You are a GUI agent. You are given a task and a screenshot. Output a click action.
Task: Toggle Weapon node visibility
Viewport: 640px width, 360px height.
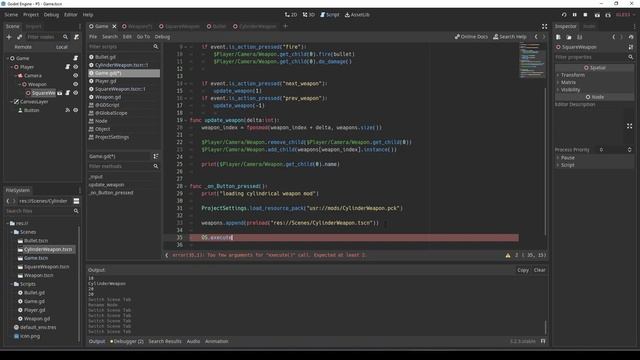click(76, 84)
